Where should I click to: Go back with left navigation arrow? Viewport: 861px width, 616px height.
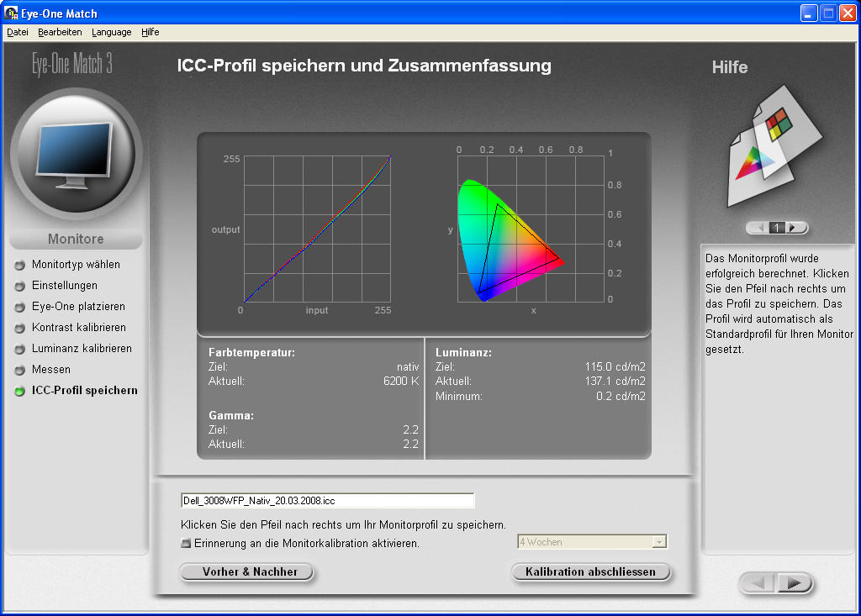(x=758, y=583)
